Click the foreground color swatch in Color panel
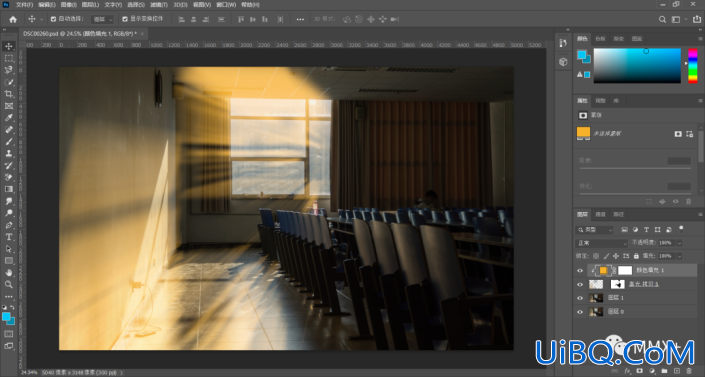Image resolution: width=705 pixels, height=377 pixels. click(x=582, y=55)
